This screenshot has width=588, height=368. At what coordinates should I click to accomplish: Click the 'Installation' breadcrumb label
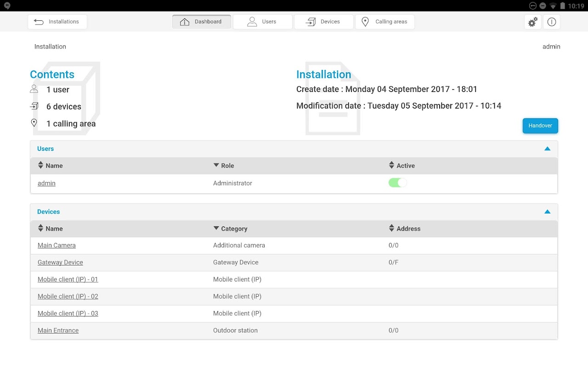pos(50,46)
